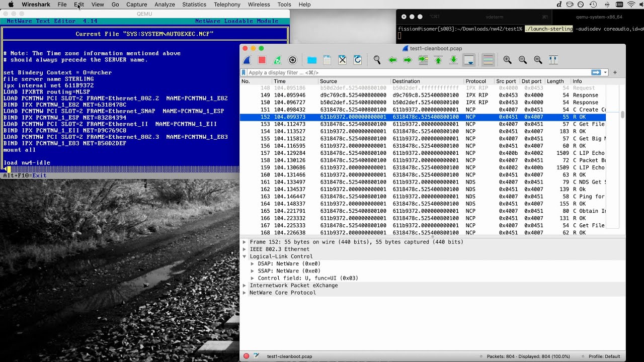Expand SSAP: NetWare field

pos(253,271)
